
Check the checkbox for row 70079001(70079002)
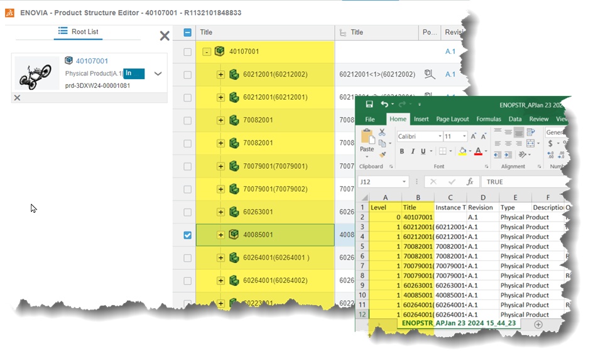pyautogui.click(x=187, y=189)
